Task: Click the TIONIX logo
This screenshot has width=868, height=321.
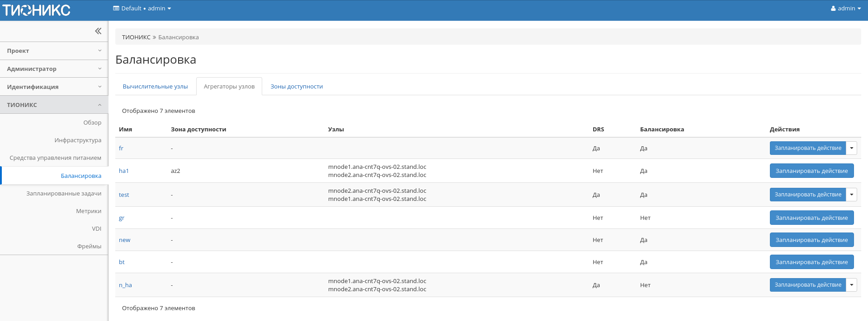Action: click(37, 10)
